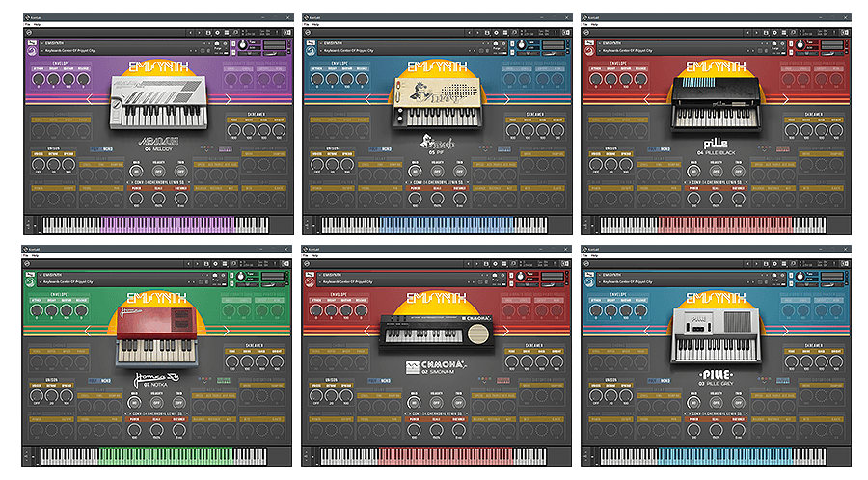The height and width of the screenshot is (480, 868).
Task: Select next keyboard arrow beside PIF synth
Action: (x=506, y=99)
